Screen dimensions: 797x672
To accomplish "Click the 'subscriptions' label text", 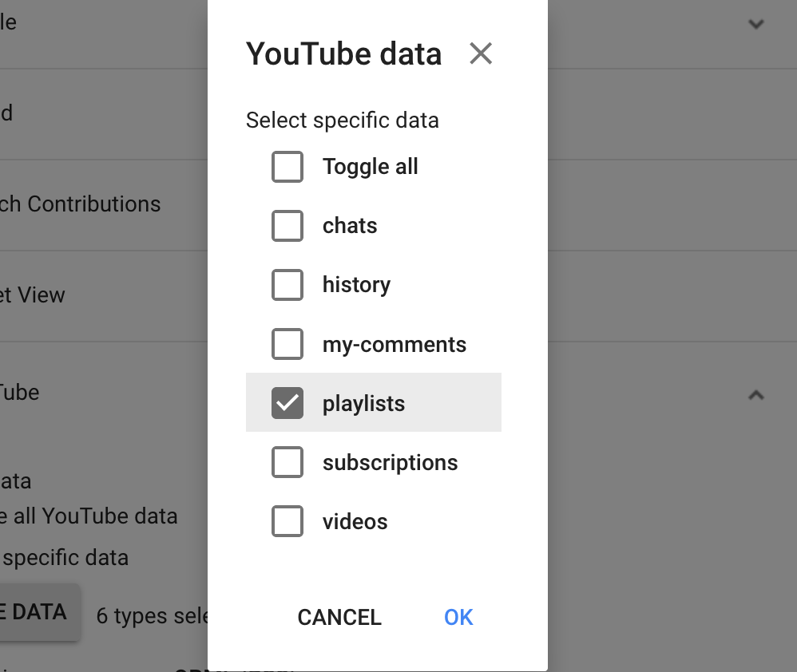I will (x=391, y=463).
